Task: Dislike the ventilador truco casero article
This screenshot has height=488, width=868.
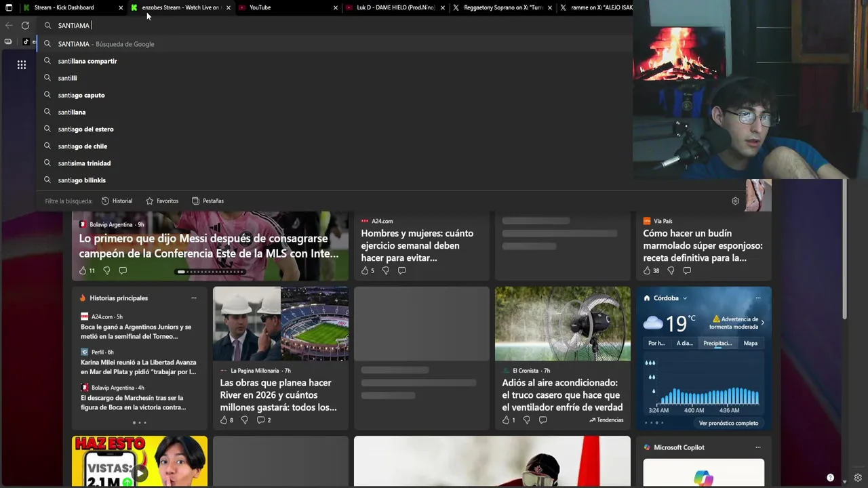Action: click(x=527, y=420)
